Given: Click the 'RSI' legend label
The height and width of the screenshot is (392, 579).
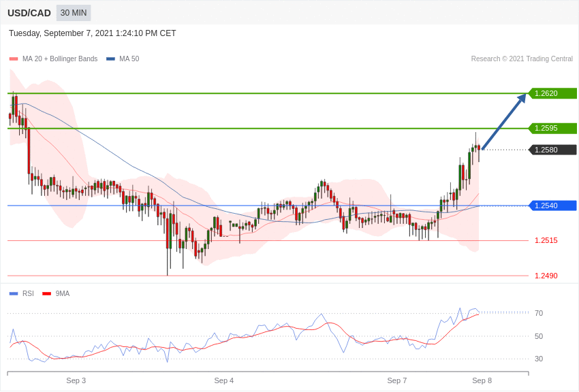Looking at the screenshot, I should click(28, 293).
